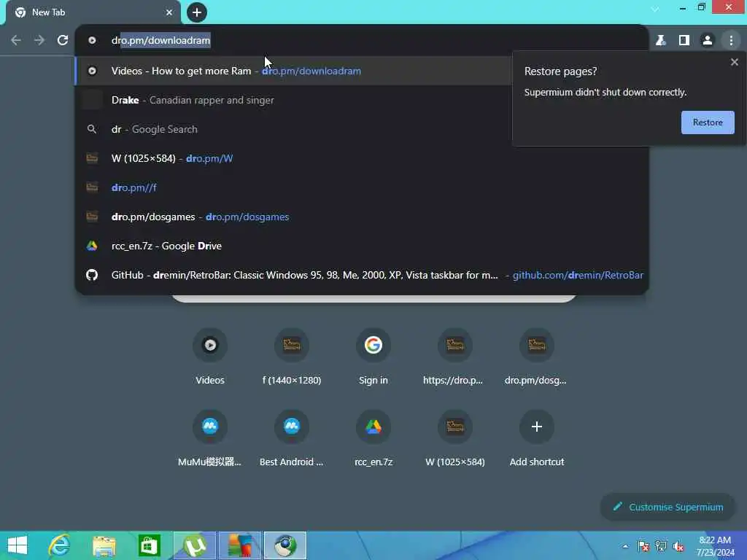Open File Explorer from taskbar
The height and width of the screenshot is (560, 747).
[104, 545]
